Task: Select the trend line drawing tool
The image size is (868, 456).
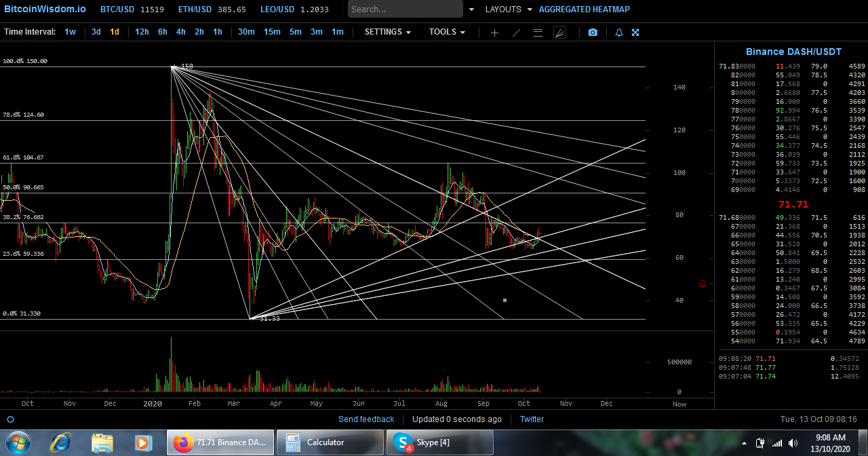Action: click(x=516, y=33)
